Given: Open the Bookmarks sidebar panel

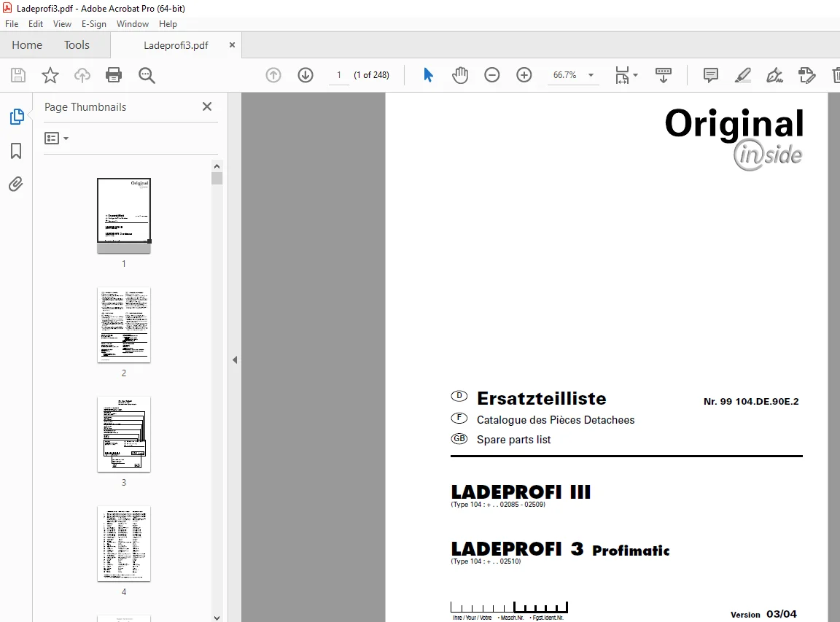Looking at the screenshot, I should (16, 150).
